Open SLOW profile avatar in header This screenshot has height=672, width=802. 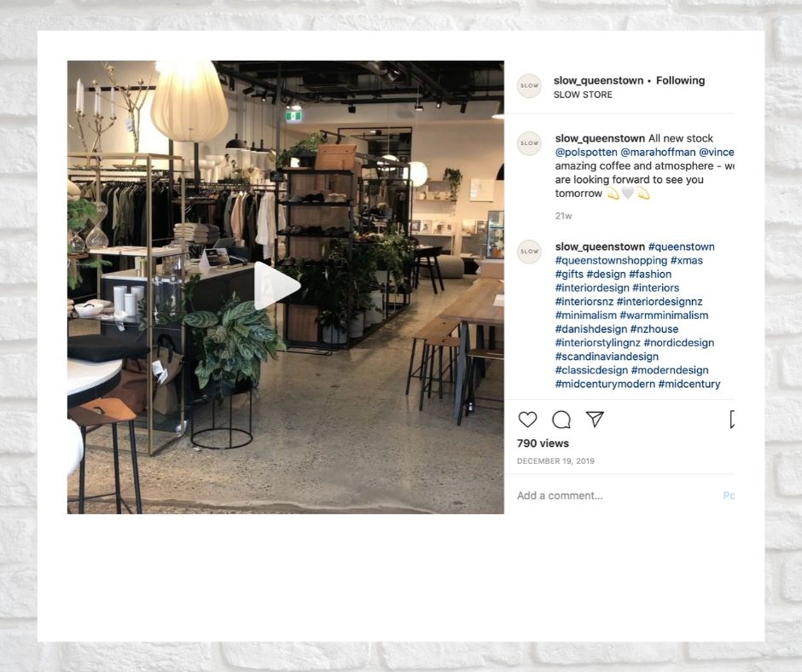pyautogui.click(x=529, y=86)
